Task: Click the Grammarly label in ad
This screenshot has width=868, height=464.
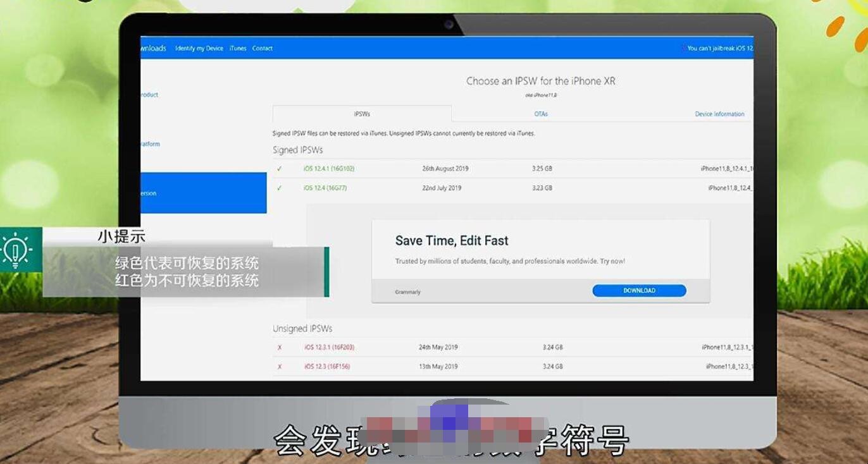Action: 407,292
